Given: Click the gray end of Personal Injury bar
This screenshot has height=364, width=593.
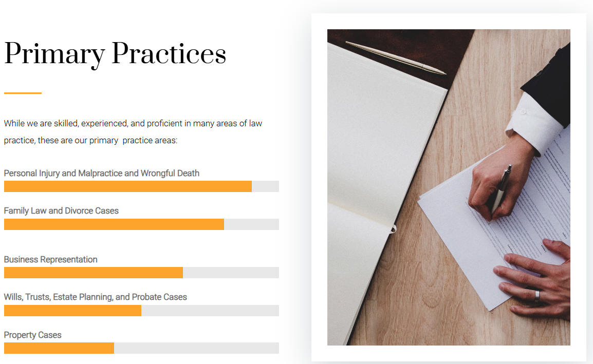Looking at the screenshot, I should (x=266, y=186).
